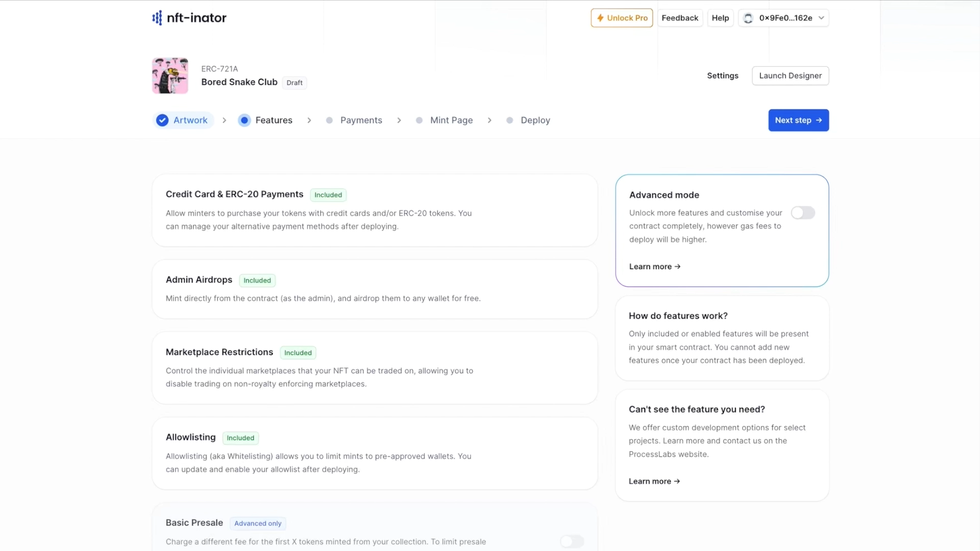Screen dimensions: 980x551
Task: Switch to the Mint Page step
Action: 451,120
